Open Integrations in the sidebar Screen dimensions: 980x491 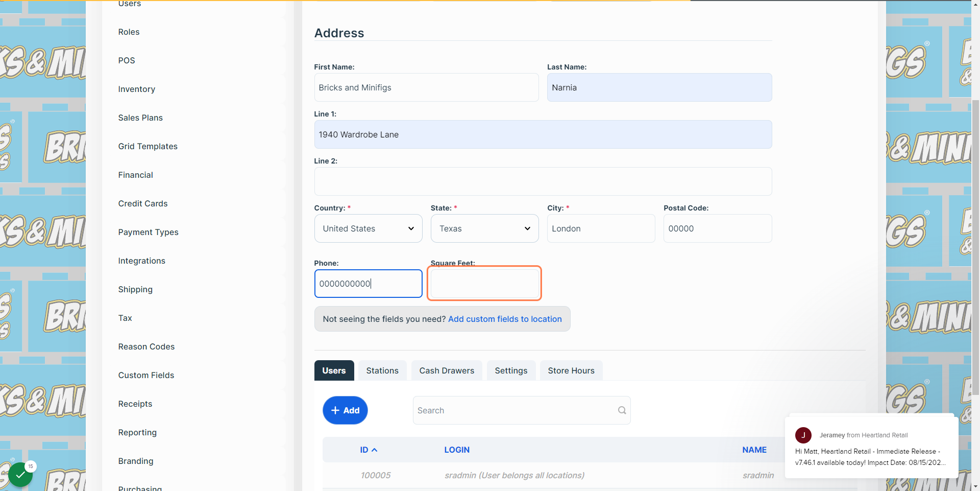[x=141, y=261]
